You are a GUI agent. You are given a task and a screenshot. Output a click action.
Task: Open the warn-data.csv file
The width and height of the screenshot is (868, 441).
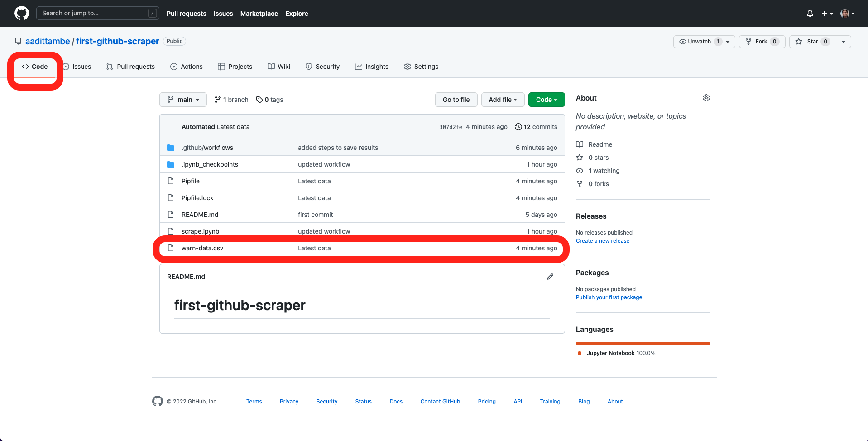point(202,248)
